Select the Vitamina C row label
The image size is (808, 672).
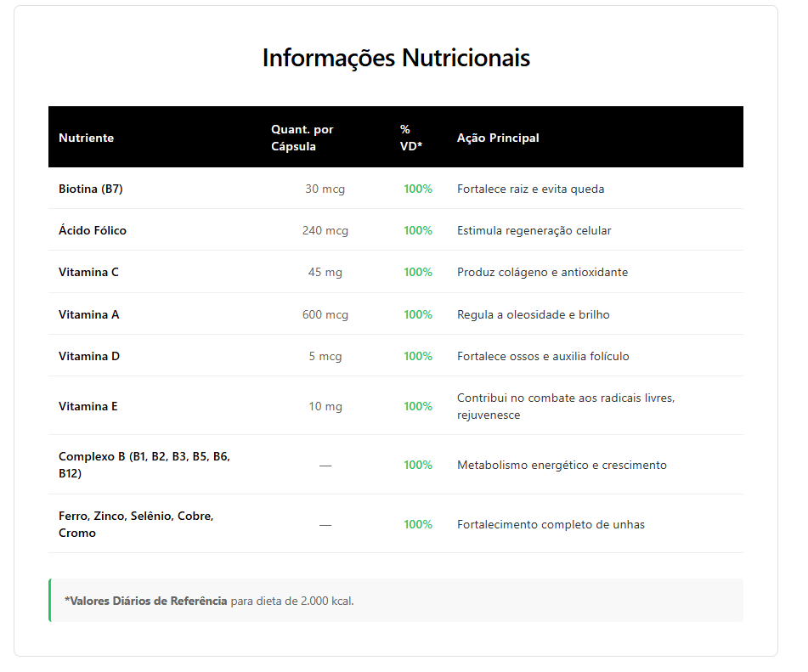point(88,272)
